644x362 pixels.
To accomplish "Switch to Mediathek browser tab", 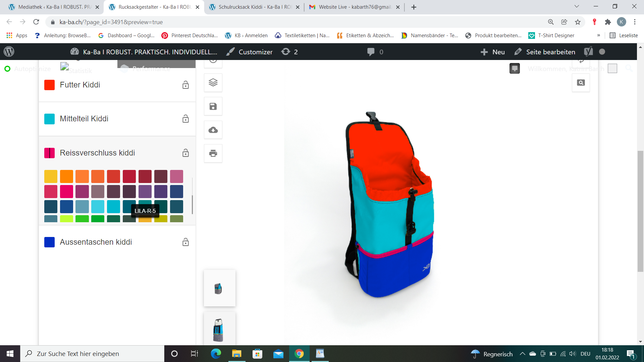I will tap(54, 7).
